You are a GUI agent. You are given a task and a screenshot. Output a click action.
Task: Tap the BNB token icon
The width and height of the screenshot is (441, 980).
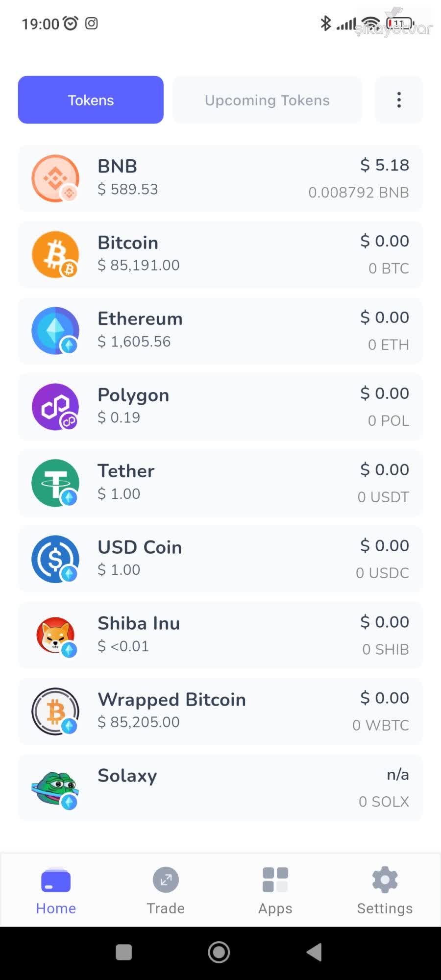pyautogui.click(x=55, y=178)
